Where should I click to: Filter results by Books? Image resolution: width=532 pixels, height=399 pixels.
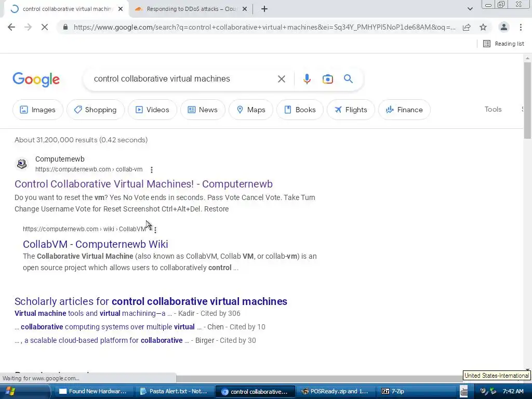(x=300, y=110)
